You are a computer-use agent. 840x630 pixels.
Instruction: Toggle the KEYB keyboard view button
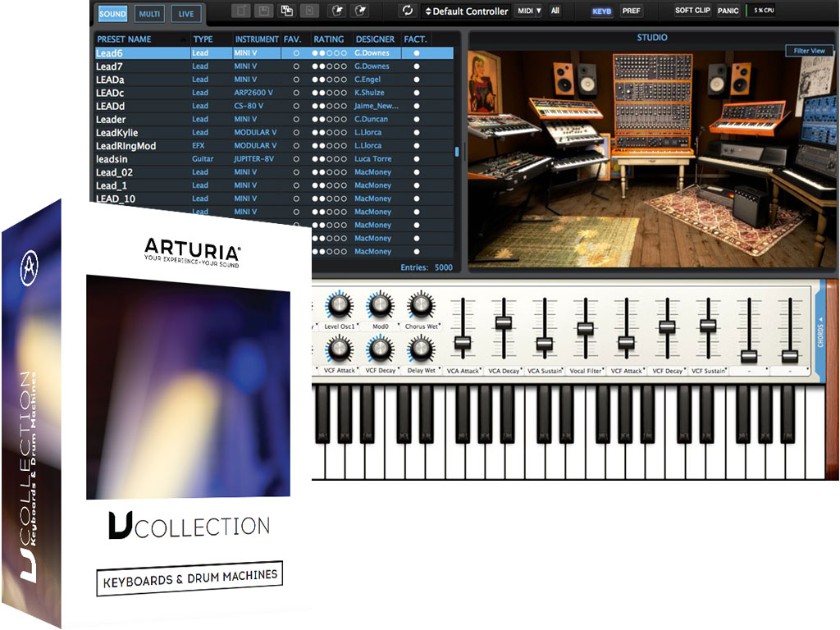click(602, 11)
